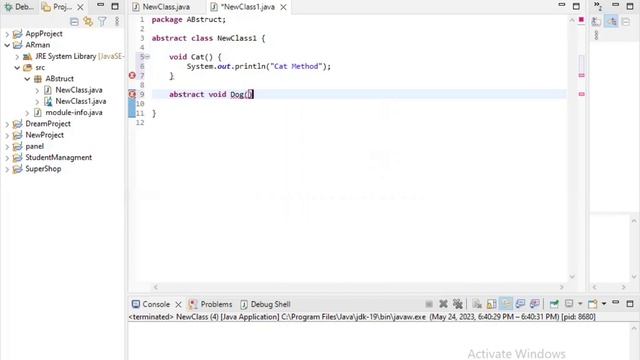
Task: Open the Problems tab
Action: click(211, 304)
